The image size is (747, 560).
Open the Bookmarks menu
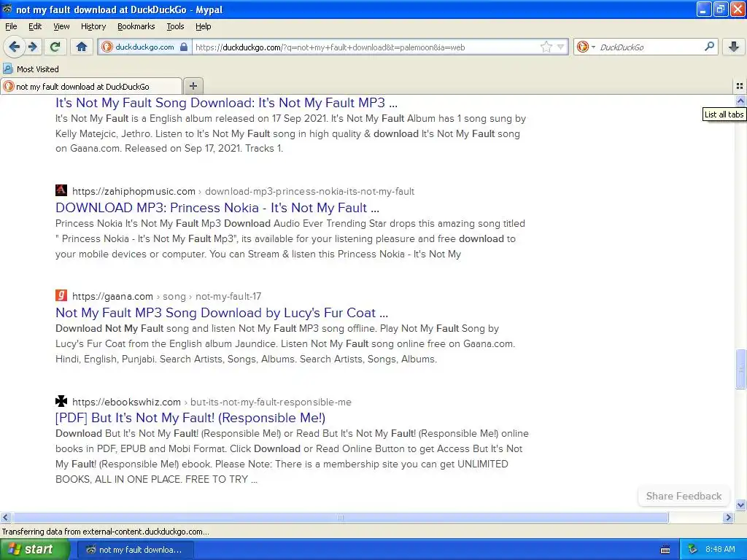[136, 26]
